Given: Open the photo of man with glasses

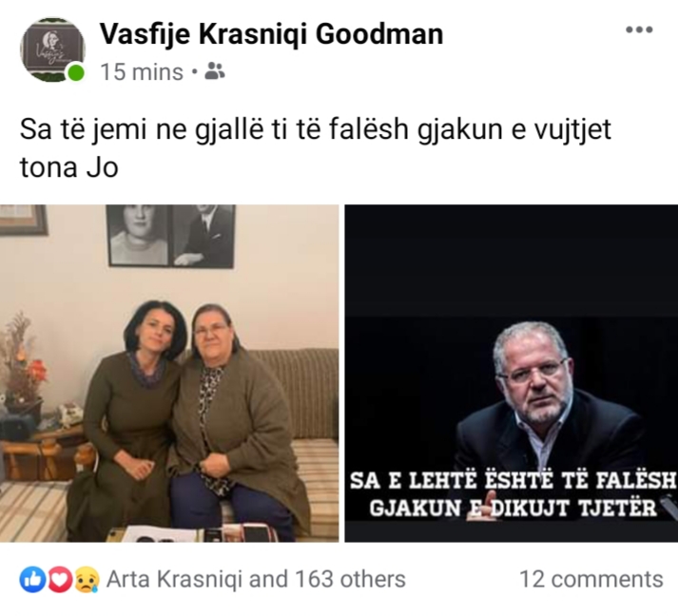Looking at the screenshot, I should pyautogui.click(x=511, y=374).
